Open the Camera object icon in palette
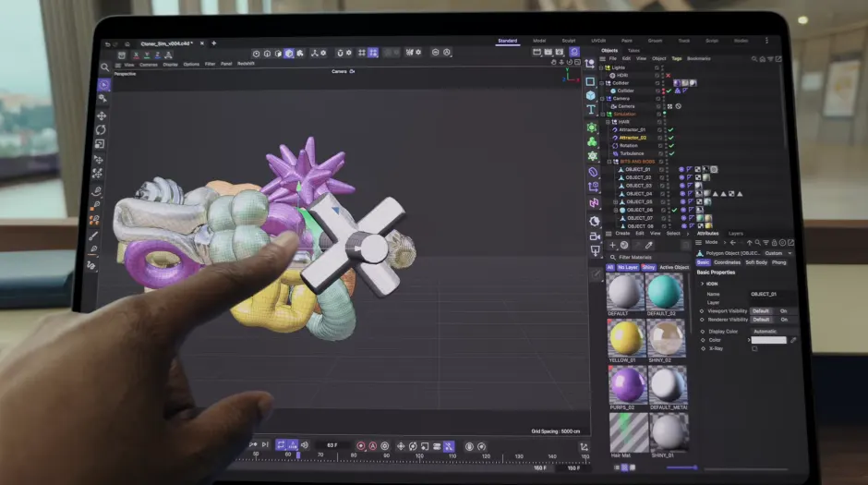This screenshot has height=485, width=868. (x=595, y=236)
